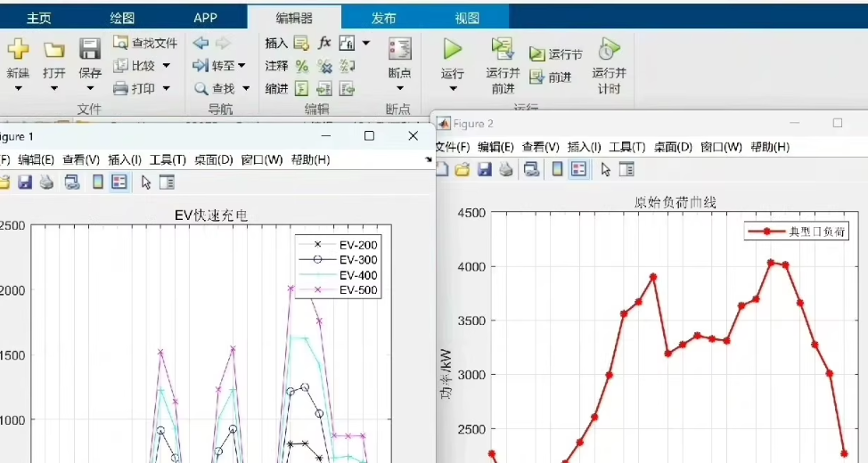
Task: Click the forward navigation arrow in ribbon
Action: (x=223, y=43)
